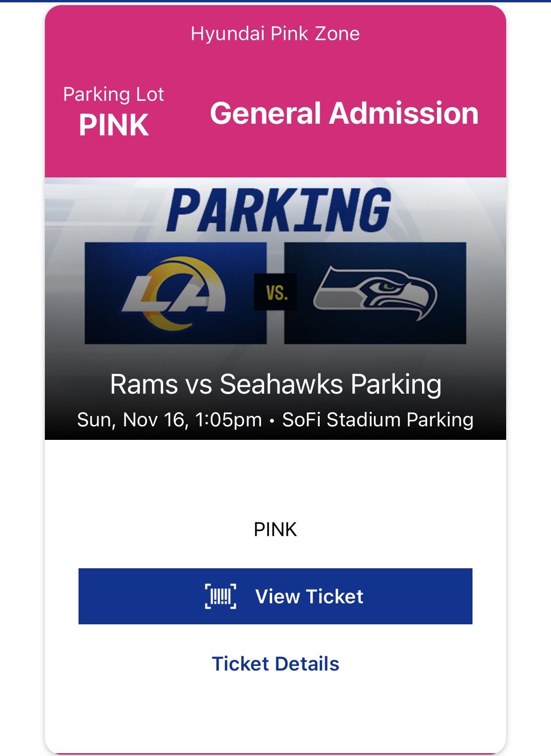The width and height of the screenshot is (551, 756).
Task: Tap the word Rams in event title
Action: point(144,384)
